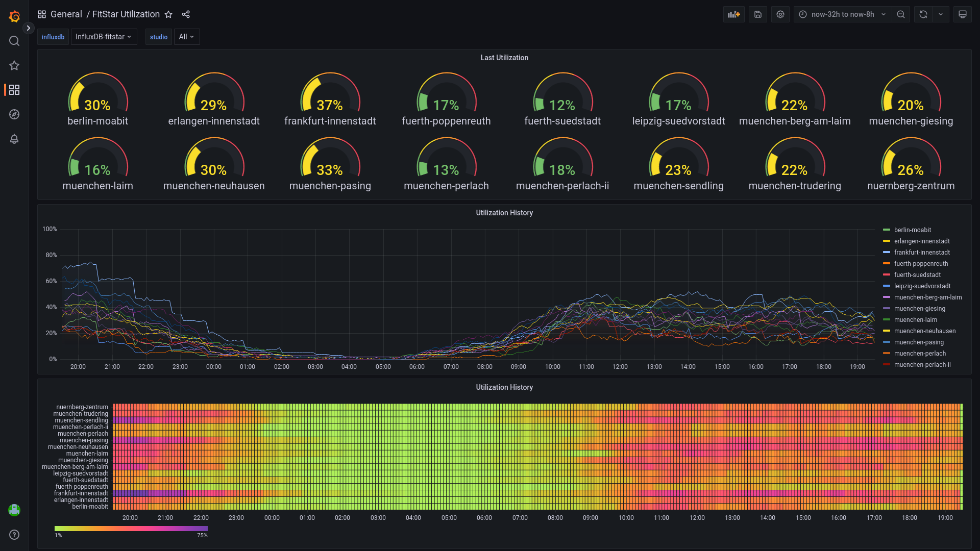Open starred dashboards in sidebar
This screenshot has height=551, width=980.
[14, 65]
